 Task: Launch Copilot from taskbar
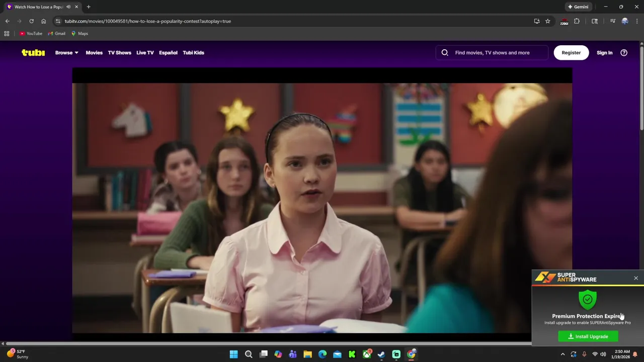[278, 354]
